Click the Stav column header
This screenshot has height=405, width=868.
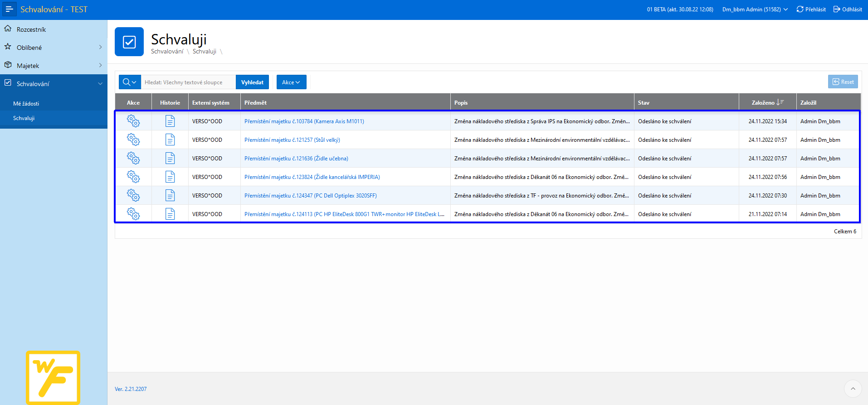pos(687,102)
